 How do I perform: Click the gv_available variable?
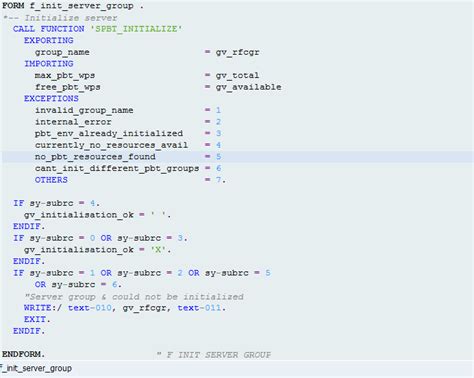[x=249, y=87]
